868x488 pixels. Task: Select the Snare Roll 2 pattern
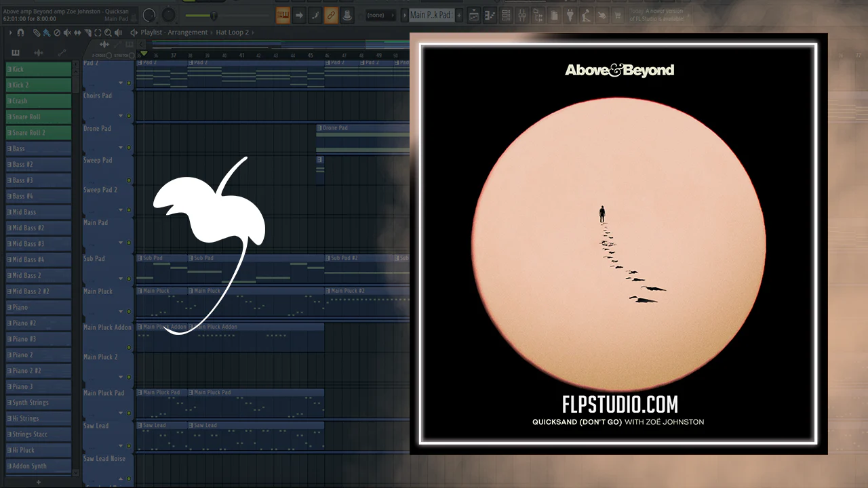pos(39,133)
